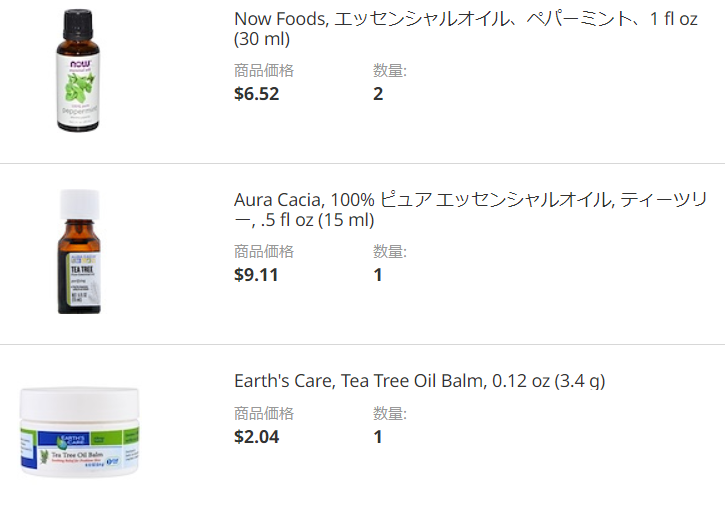
Task: Click 数量 label for Aura Cacia item
Action: coord(390,252)
